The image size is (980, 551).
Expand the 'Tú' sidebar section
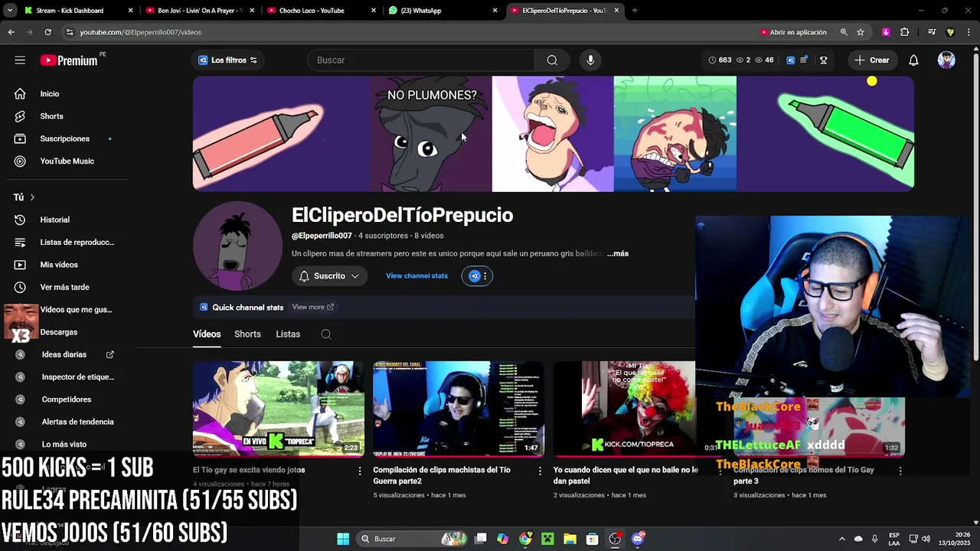coord(24,197)
